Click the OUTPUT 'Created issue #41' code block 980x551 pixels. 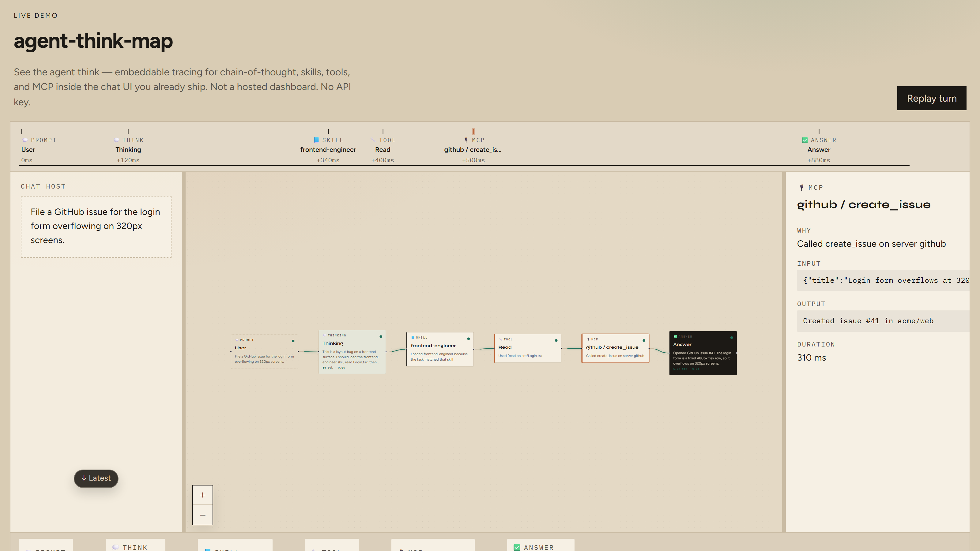[x=883, y=321]
